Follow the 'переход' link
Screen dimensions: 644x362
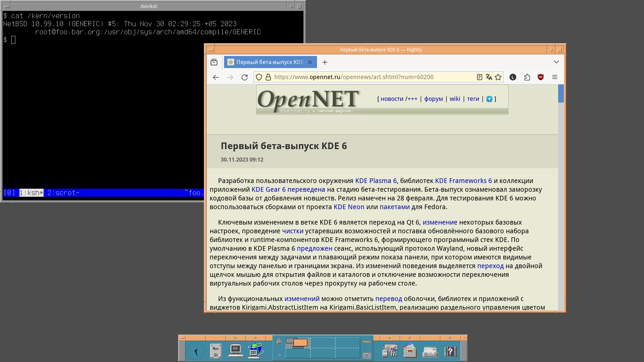490,266
